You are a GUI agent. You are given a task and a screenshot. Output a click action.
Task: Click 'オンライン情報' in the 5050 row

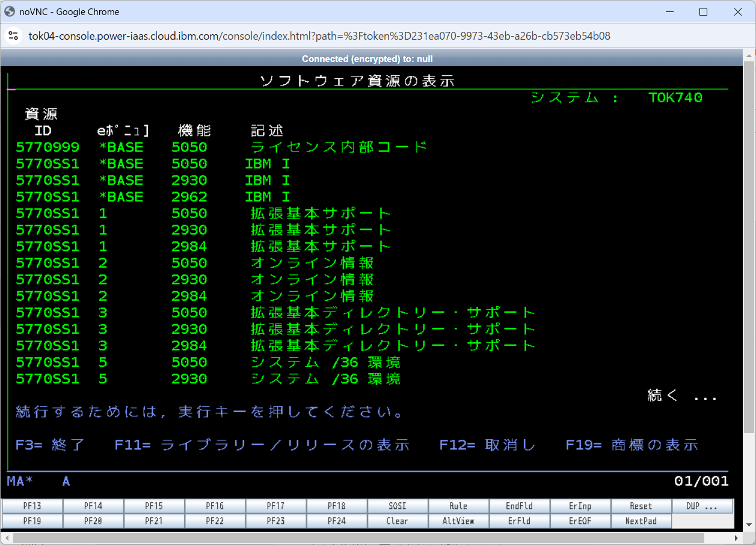click(x=312, y=263)
